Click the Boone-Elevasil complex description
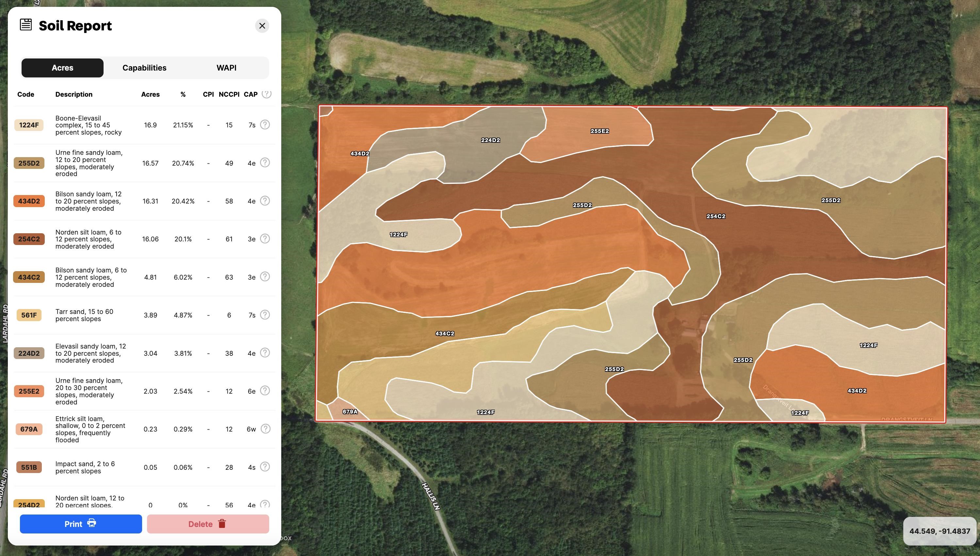 [89, 125]
